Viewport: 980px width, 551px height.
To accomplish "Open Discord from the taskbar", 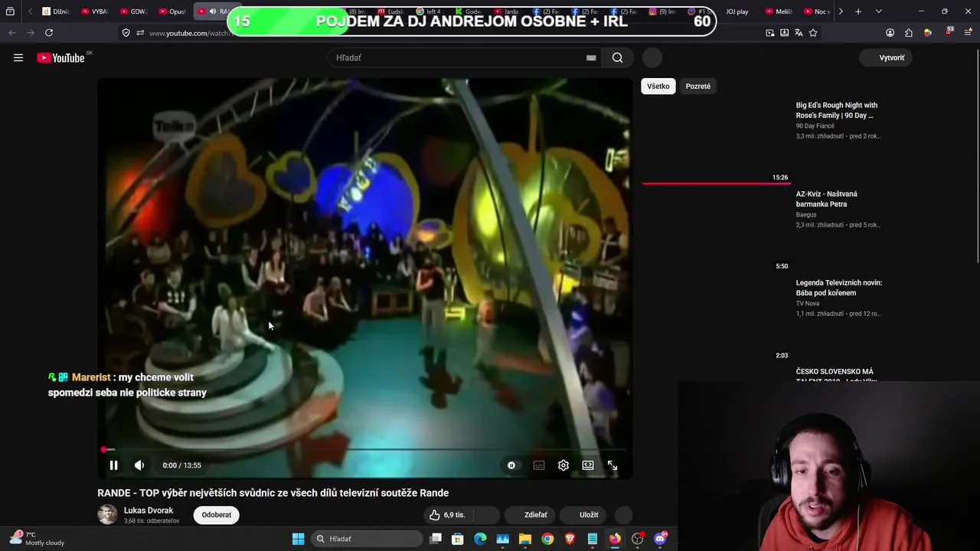I will pos(661,539).
